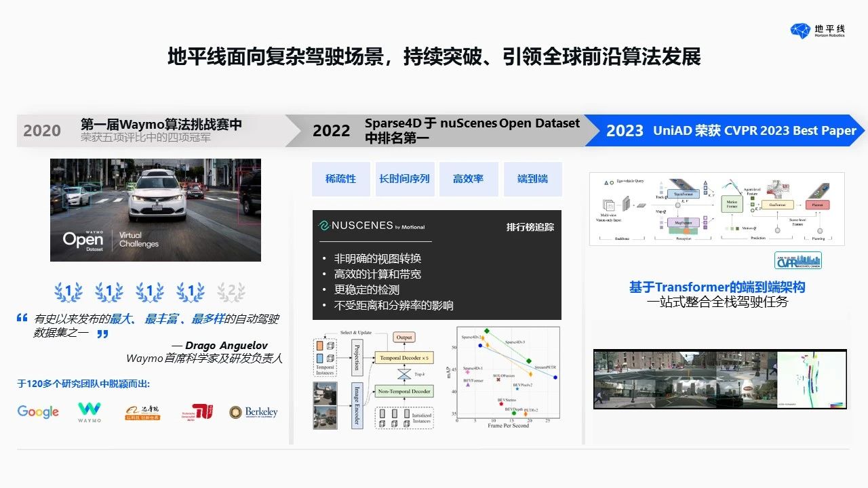Click the line Waymo首席科学家及研发负责人
This screenshot has width=868, height=488.
coord(204,359)
